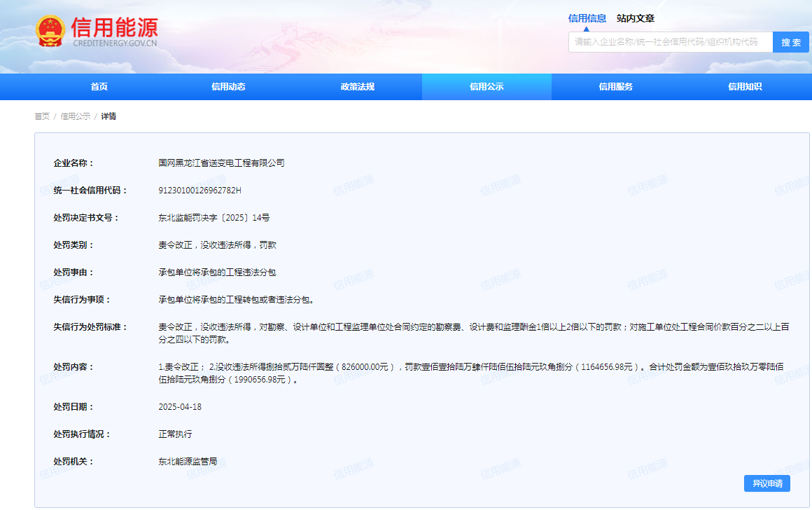812x510 pixels.
Task: Click the 详情 breadcrumb text
Action: pos(108,116)
